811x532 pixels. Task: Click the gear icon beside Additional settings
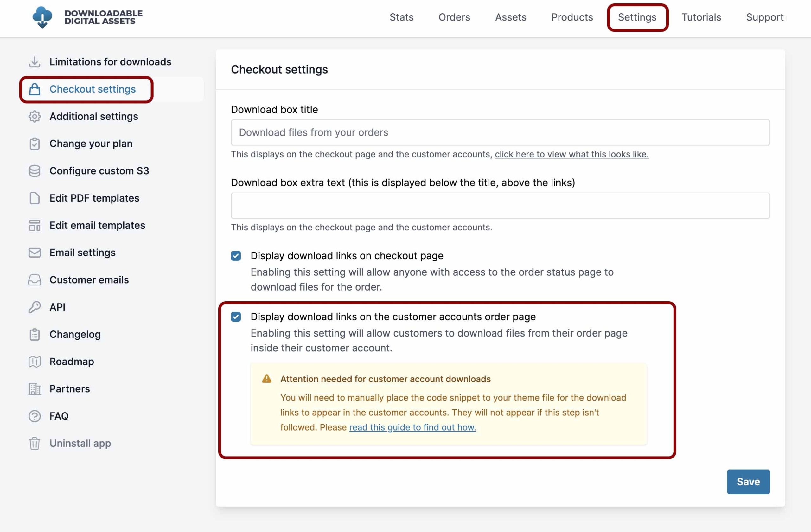[x=35, y=116]
